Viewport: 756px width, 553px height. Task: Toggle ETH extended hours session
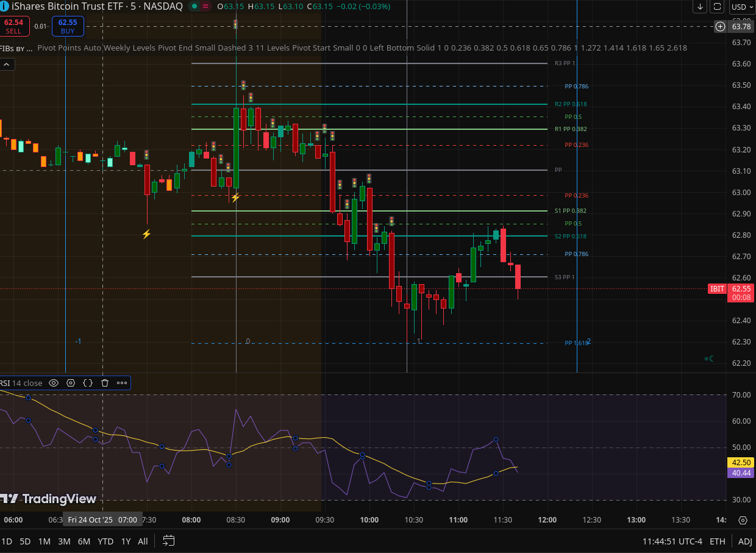tap(718, 541)
